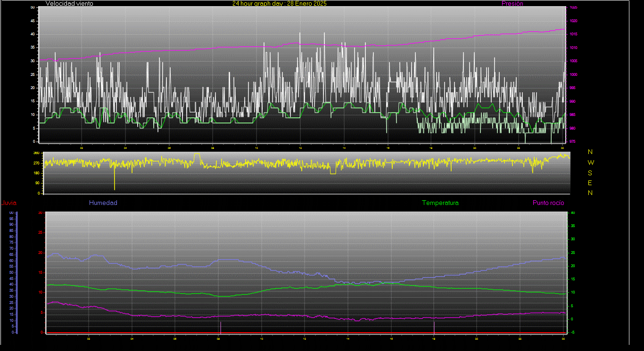Click hour '12' under the humidity temperature chart

(x=305, y=338)
